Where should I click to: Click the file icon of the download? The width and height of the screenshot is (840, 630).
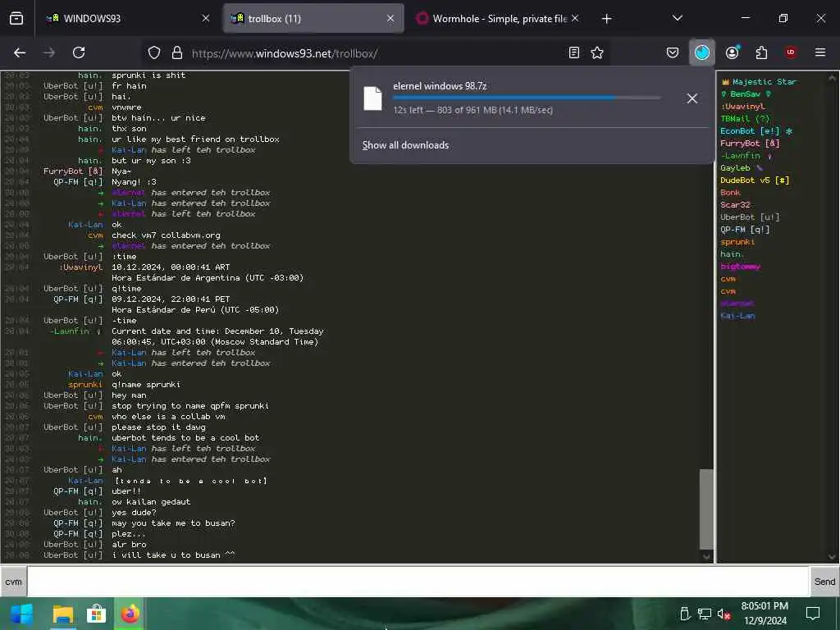[x=373, y=98]
